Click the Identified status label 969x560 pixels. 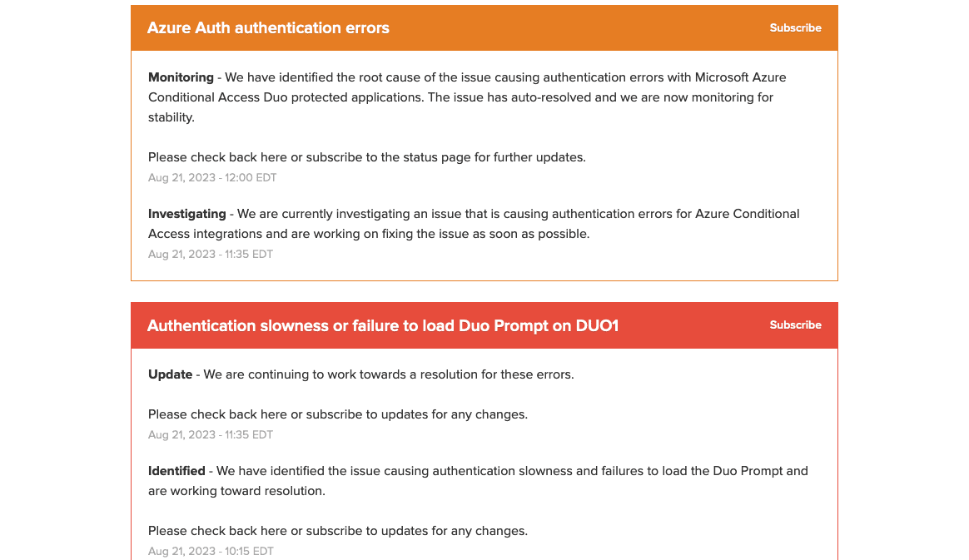[x=176, y=471]
